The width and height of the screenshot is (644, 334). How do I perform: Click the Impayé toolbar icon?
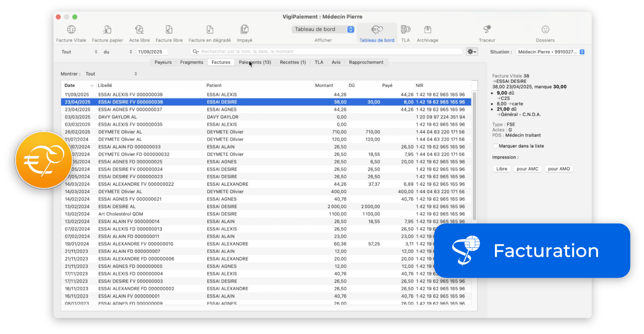[x=245, y=30]
